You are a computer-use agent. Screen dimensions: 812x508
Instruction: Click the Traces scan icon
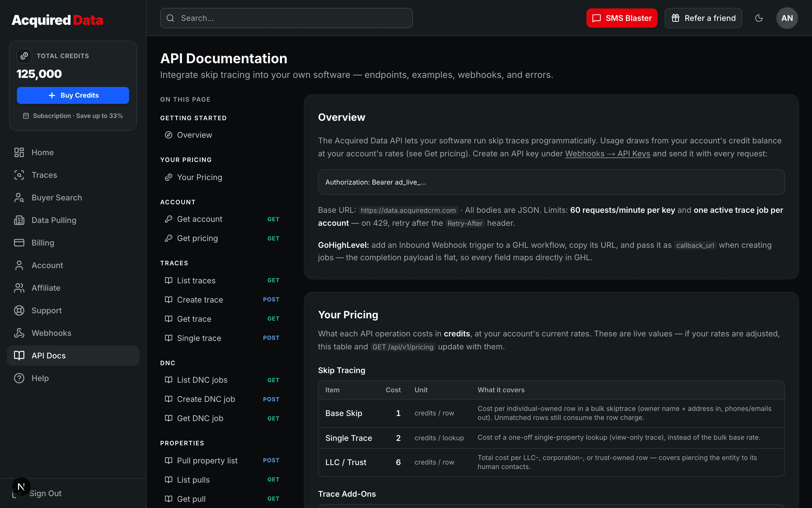click(x=19, y=175)
